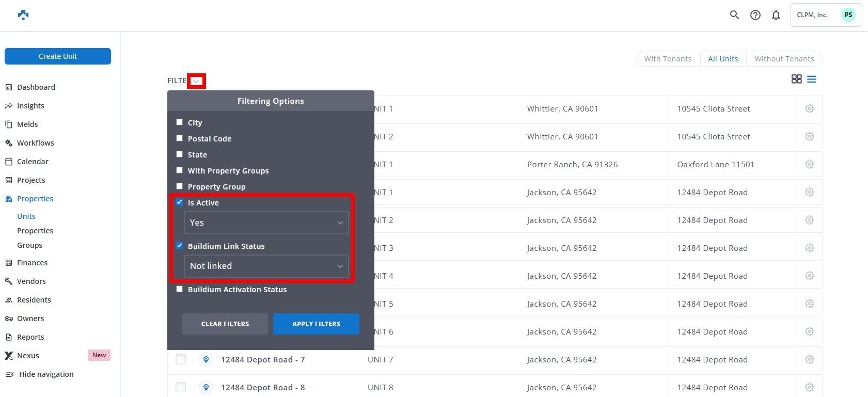Open the Is Active Yes dropdown

coord(266,223)
